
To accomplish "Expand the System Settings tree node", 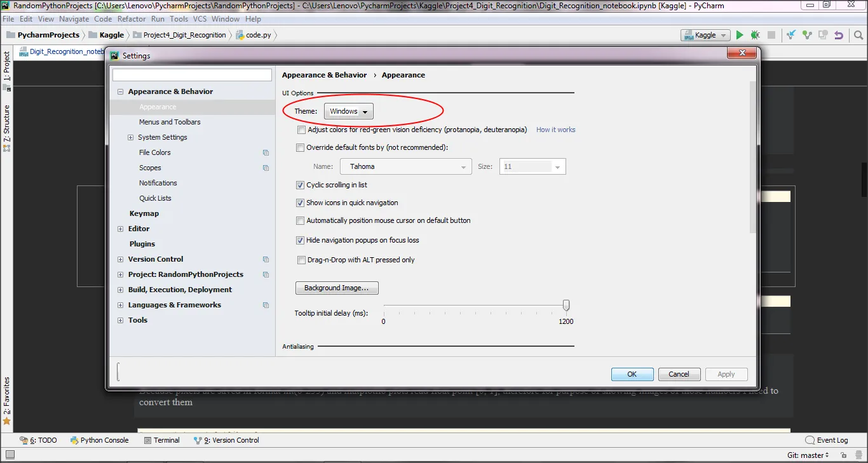I will [x=130, y=137].
